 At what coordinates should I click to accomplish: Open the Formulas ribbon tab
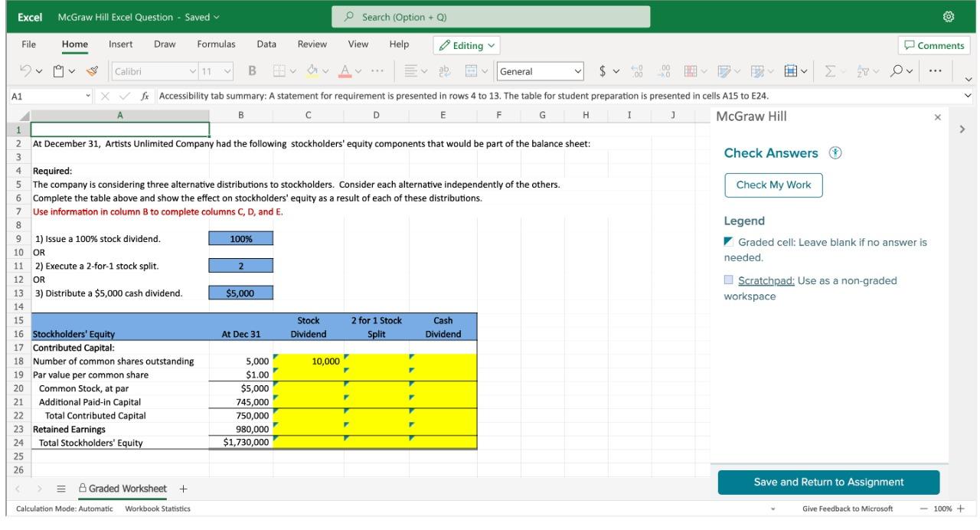[216, 44]
